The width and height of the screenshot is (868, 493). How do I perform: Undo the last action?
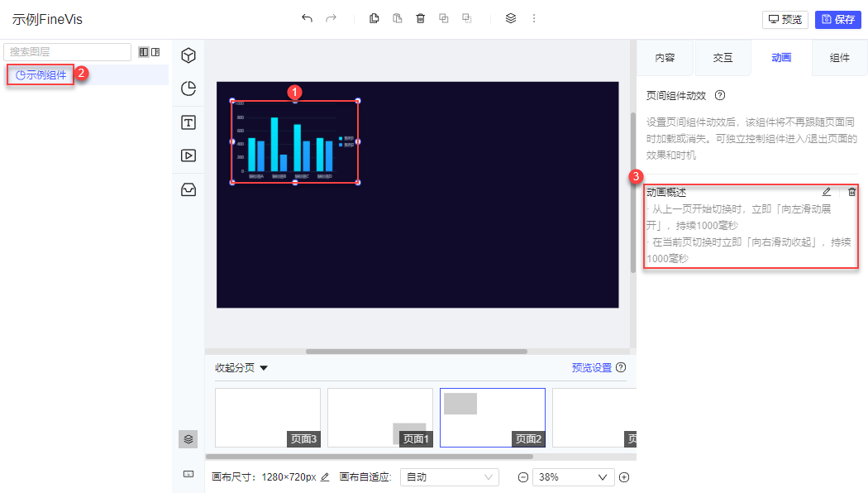(308, 18)
